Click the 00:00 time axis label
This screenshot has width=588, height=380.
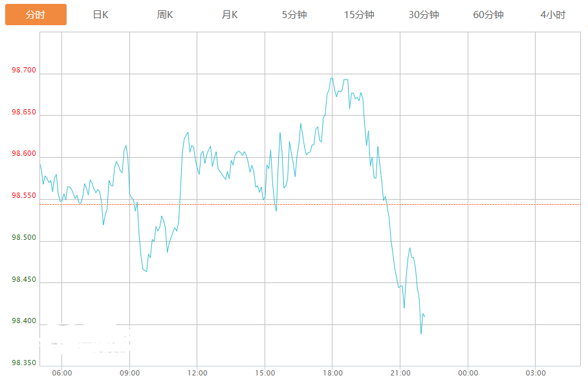[468, 373]
